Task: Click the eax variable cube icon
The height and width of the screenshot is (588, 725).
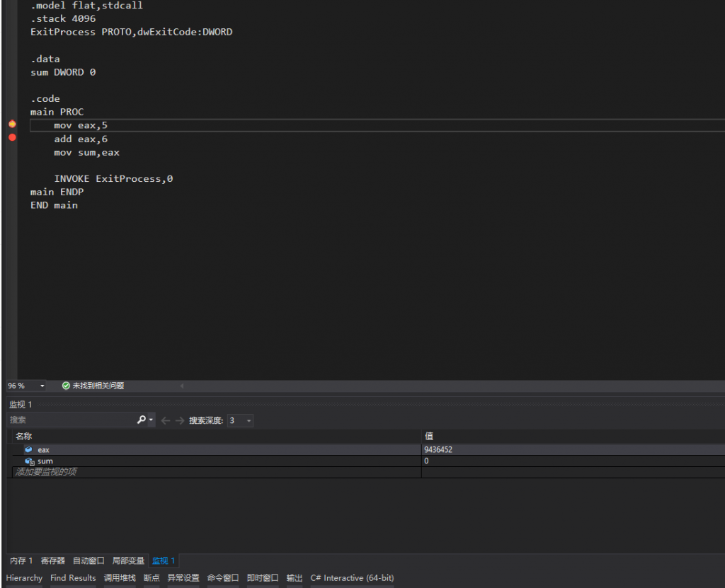Action: click(28, 449)
